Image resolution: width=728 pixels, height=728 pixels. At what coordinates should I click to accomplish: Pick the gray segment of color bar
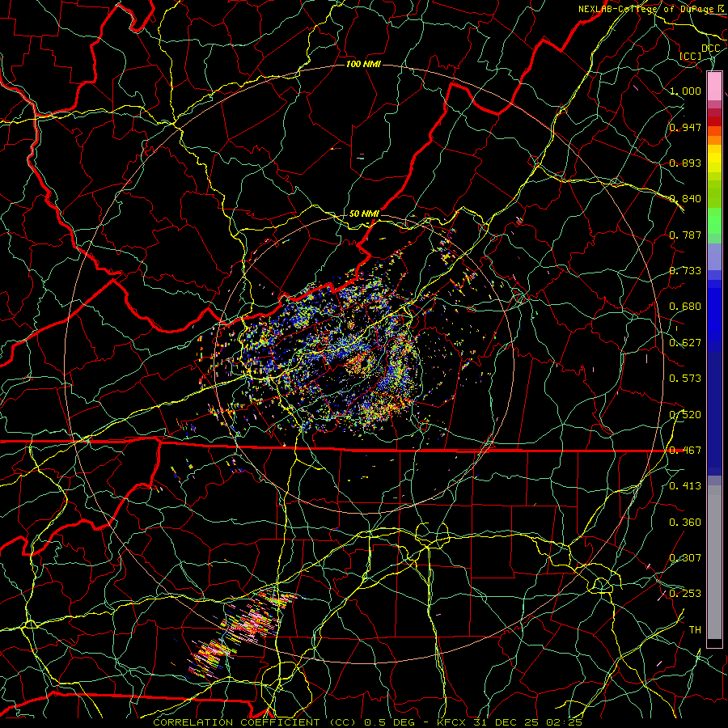tap(714, 562)
